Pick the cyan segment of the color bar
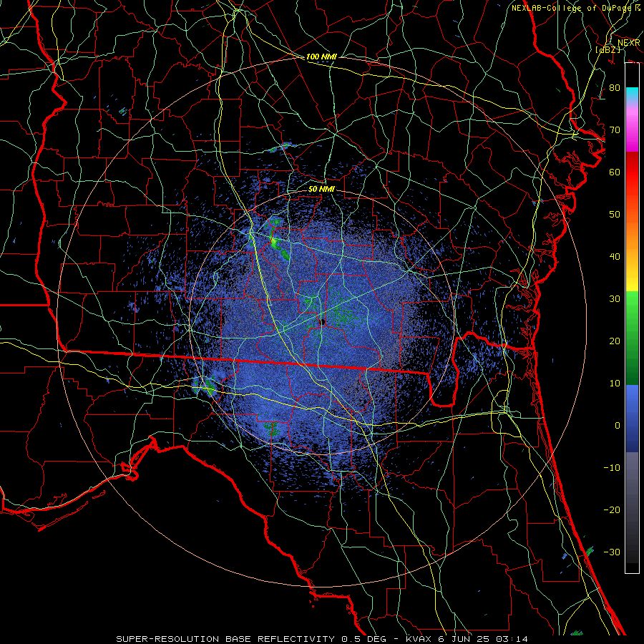 click(632, 94)
